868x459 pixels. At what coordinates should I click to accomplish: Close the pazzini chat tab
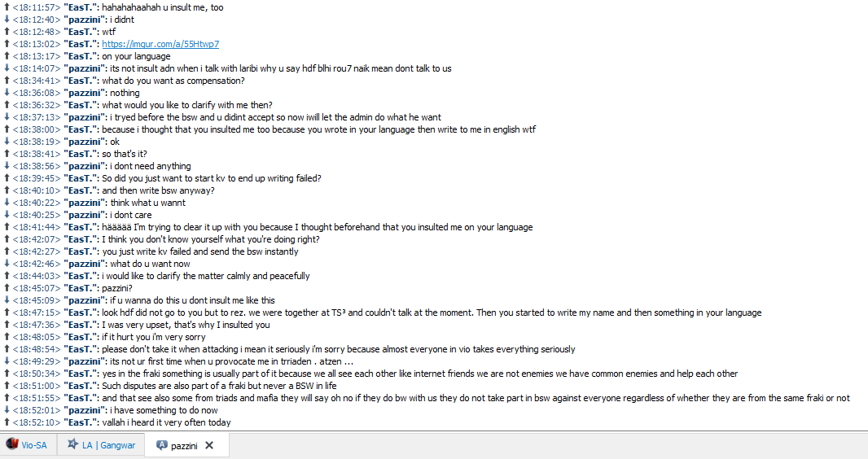(209, 445)
